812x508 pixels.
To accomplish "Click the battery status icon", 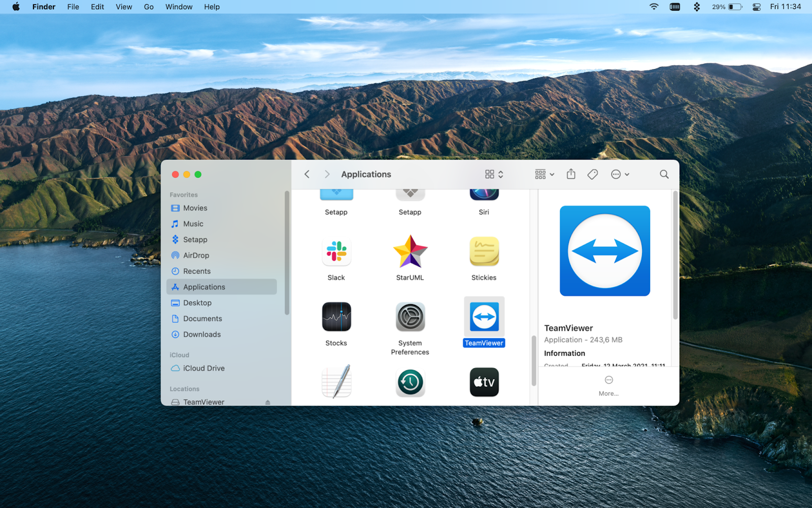I will coord(735,7).
